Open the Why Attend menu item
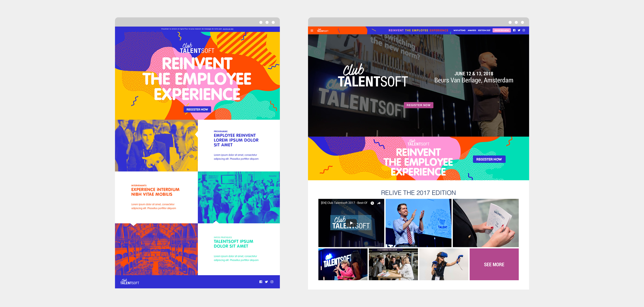Screen dimensions: 644x307 [x=459, y=30]
